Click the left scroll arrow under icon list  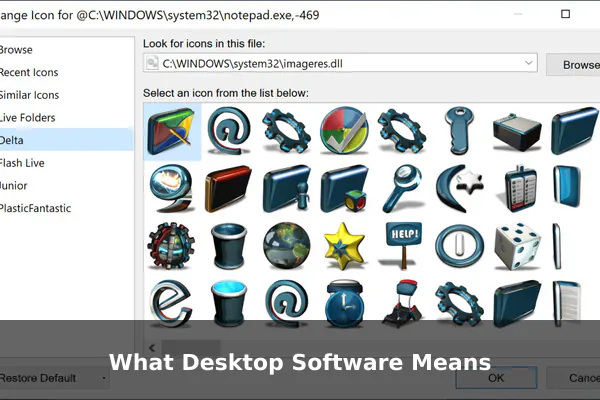(152, 348)
